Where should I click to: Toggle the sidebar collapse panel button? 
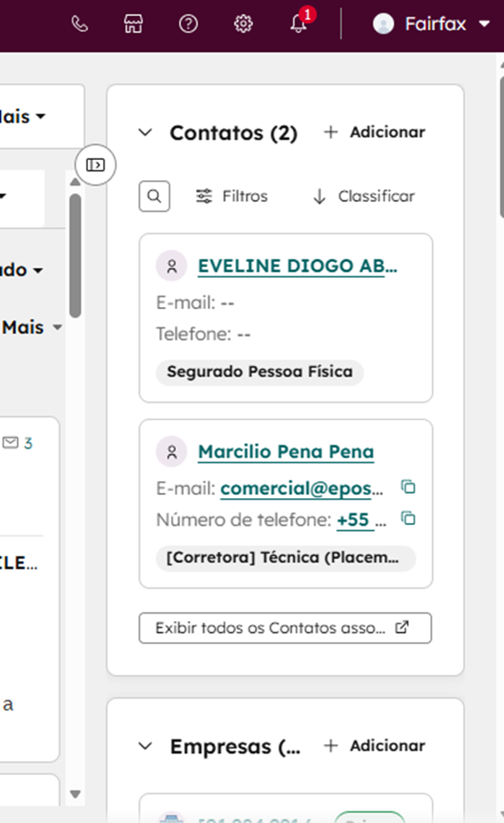[x=96, y=165]
